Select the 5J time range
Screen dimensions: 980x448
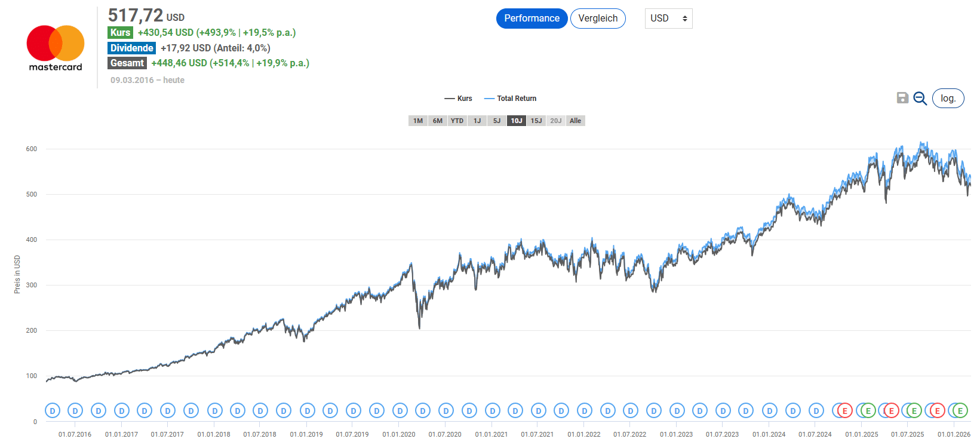point(497,121)
